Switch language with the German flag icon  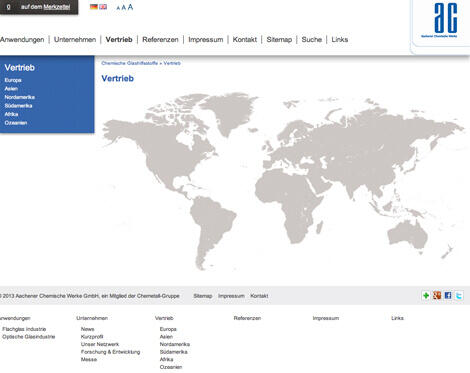tap(94, 7)
